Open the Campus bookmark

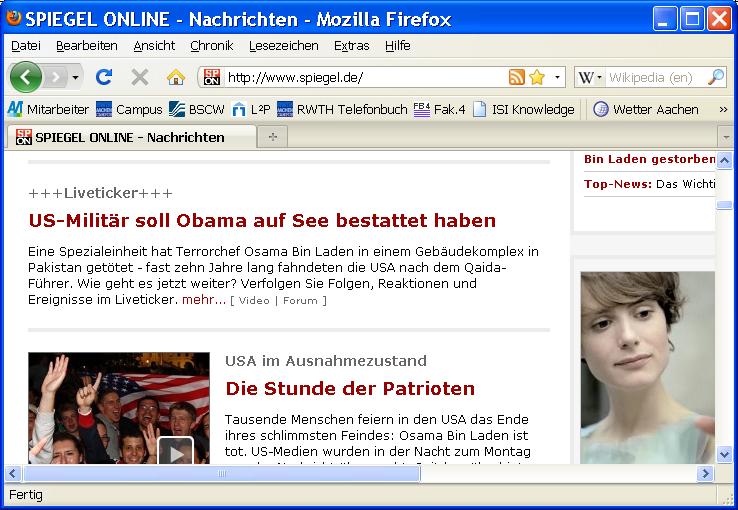pos(129,110)
